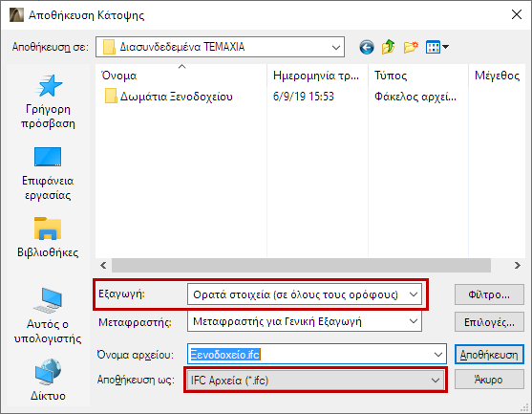Screen dimensions: 532x414
Task: Click the horizontal scrollbar thumb
Action: point(301,265)
